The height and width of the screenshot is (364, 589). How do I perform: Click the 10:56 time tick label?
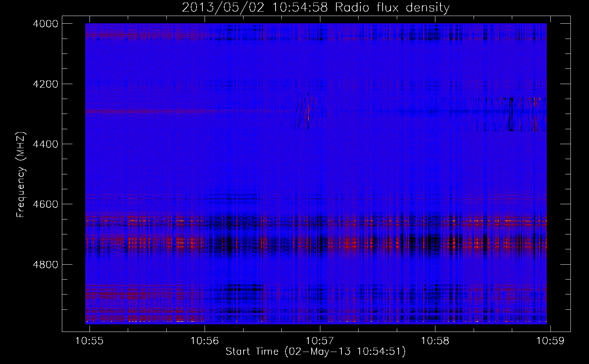[x=205, y=341]
